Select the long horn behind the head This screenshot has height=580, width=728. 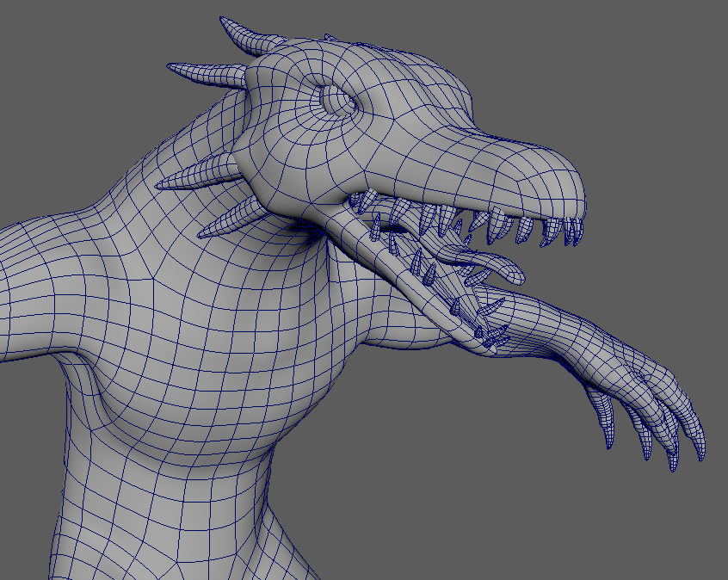tap(207, 74)
